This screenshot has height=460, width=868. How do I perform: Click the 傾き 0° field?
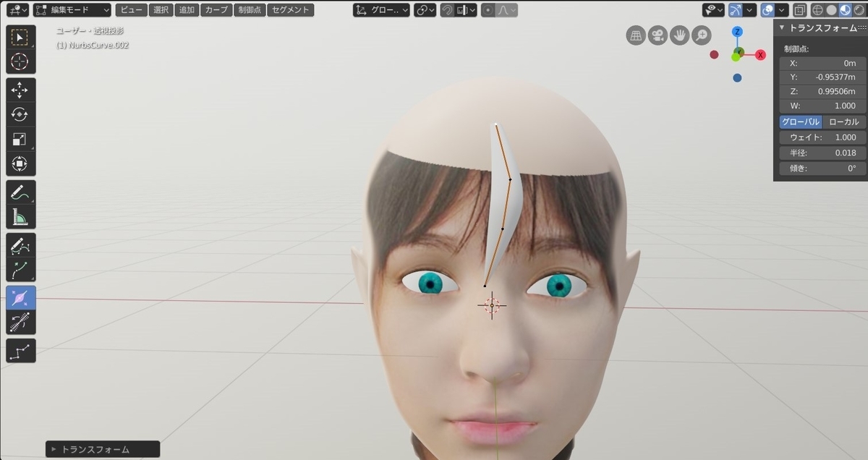point(822,169)
